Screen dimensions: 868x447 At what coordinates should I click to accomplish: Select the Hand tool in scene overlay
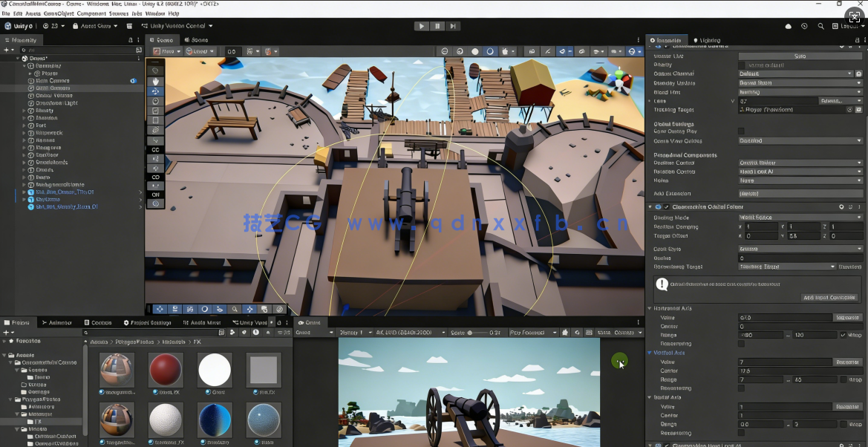tap(155, 81)
